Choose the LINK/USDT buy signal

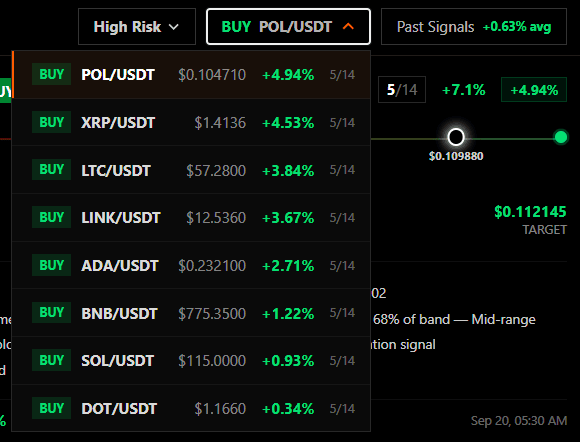point(191,217)
